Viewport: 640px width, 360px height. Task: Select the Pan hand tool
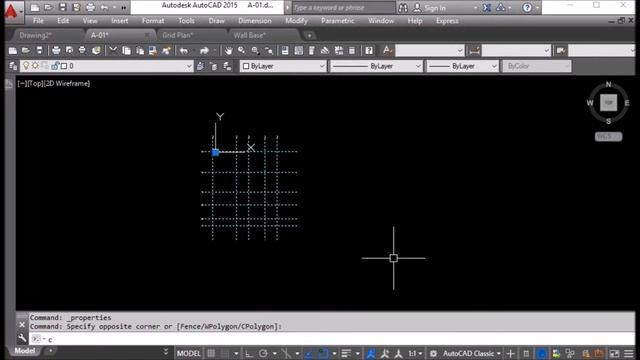(229, 51)
